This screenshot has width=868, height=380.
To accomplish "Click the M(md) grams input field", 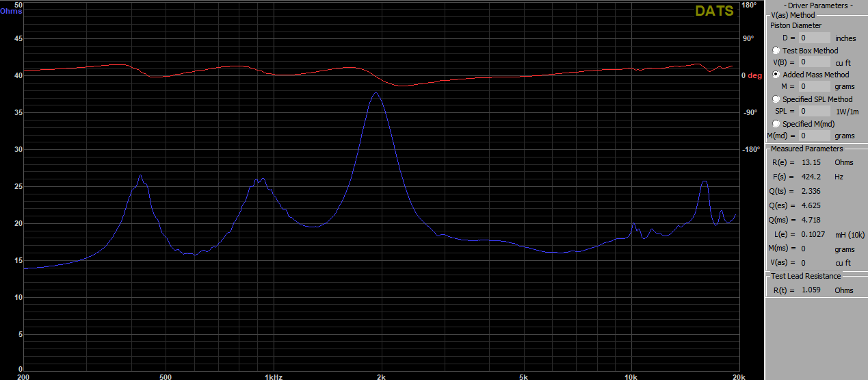I will pos(813,136).
